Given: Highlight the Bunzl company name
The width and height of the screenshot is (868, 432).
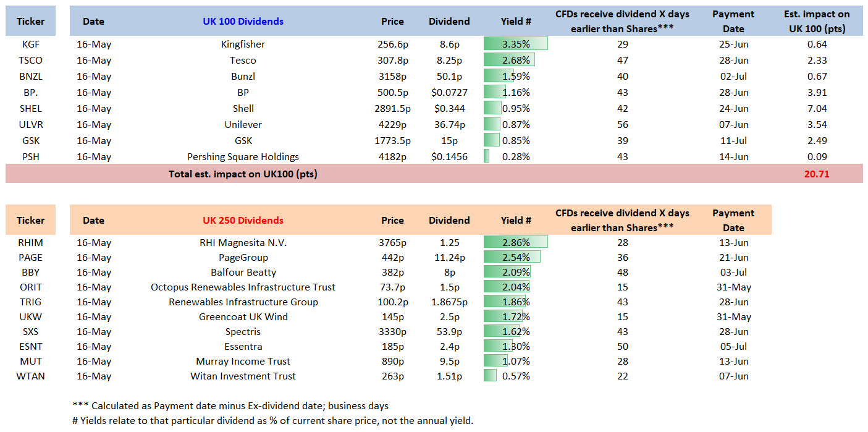Looking at the screenshot, I should (243, 77).
